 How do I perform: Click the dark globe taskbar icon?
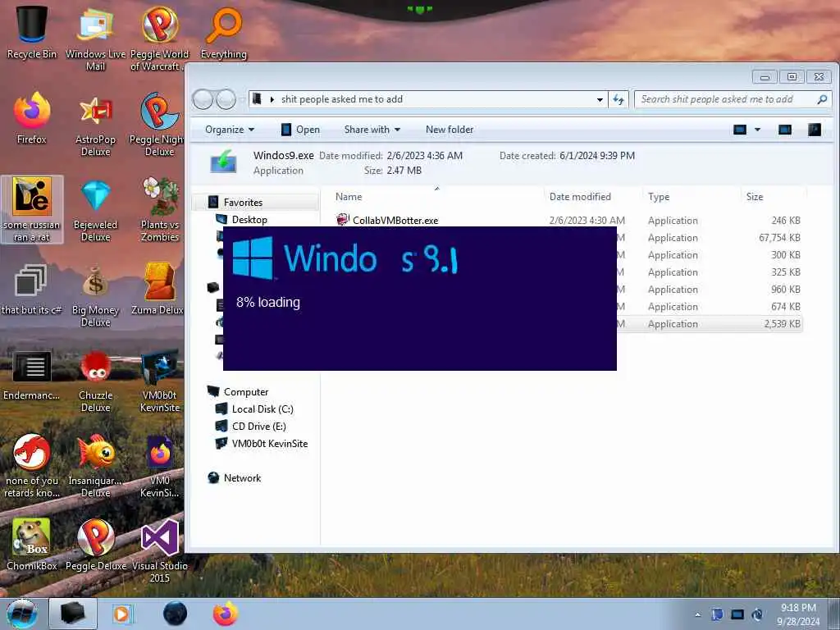pyautogui.click(x=175, y=614)
